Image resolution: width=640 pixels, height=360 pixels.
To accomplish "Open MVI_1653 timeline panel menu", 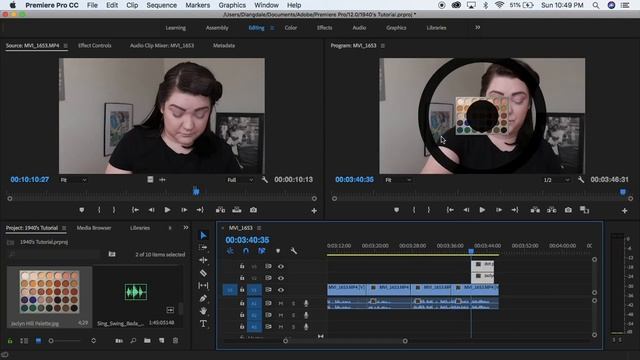I will point(259,228).
